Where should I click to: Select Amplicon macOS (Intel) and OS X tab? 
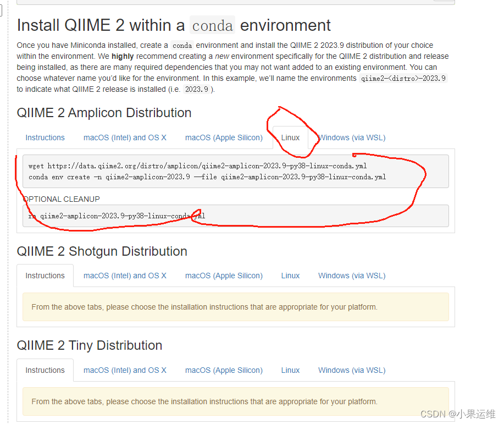click(x=125, y=137)
